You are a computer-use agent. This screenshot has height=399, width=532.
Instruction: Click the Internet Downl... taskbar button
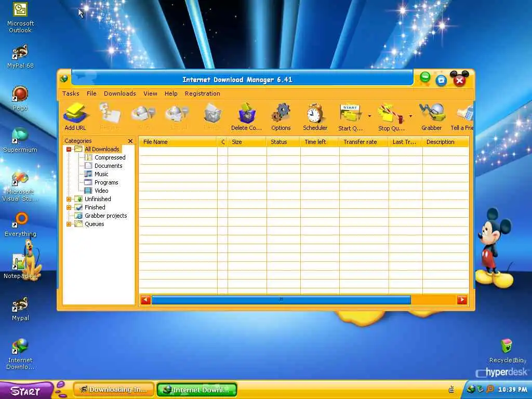pos(197,390)
